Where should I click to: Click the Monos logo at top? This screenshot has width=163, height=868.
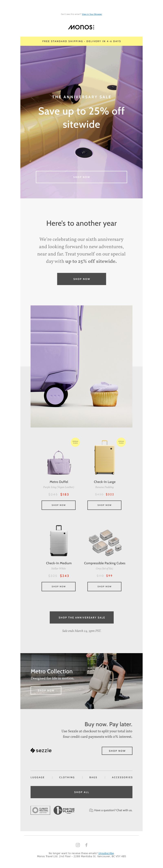click(81, 27)
